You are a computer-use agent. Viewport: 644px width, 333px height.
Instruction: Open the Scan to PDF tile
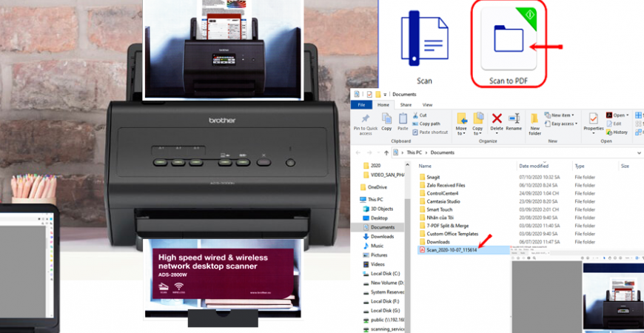pyautogui.click(x=509, y=44)
